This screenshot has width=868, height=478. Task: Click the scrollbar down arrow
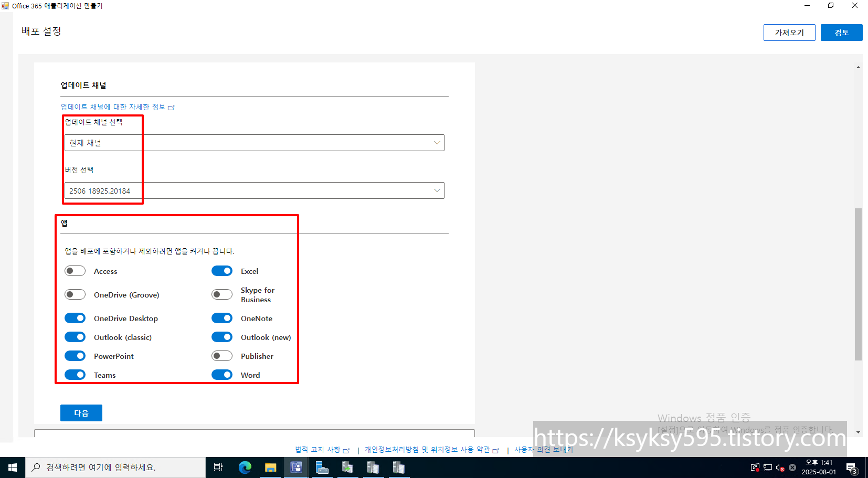[859, 432]
